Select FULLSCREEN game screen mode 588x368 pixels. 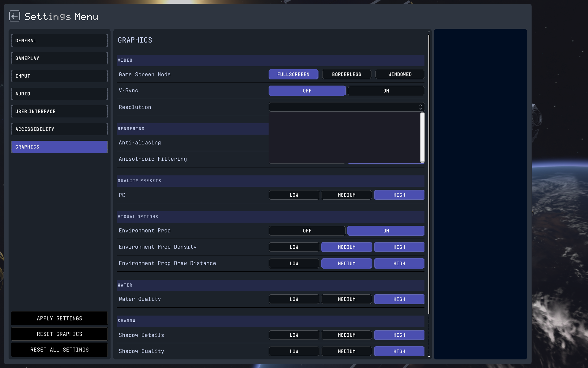click(x=293, y=74)
